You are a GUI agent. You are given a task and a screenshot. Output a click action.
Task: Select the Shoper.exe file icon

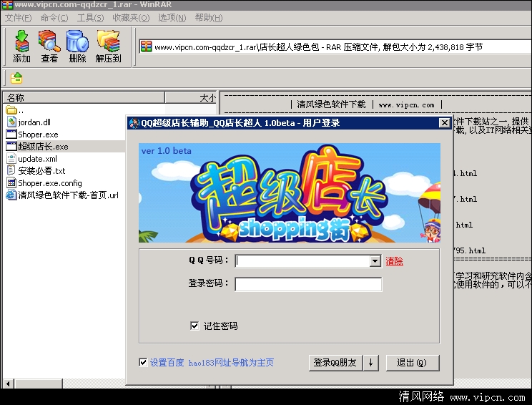point(11,134)
